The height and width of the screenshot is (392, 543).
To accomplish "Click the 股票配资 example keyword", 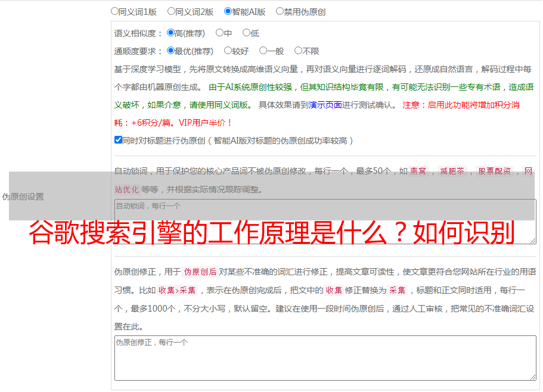I will pos(495,171).
